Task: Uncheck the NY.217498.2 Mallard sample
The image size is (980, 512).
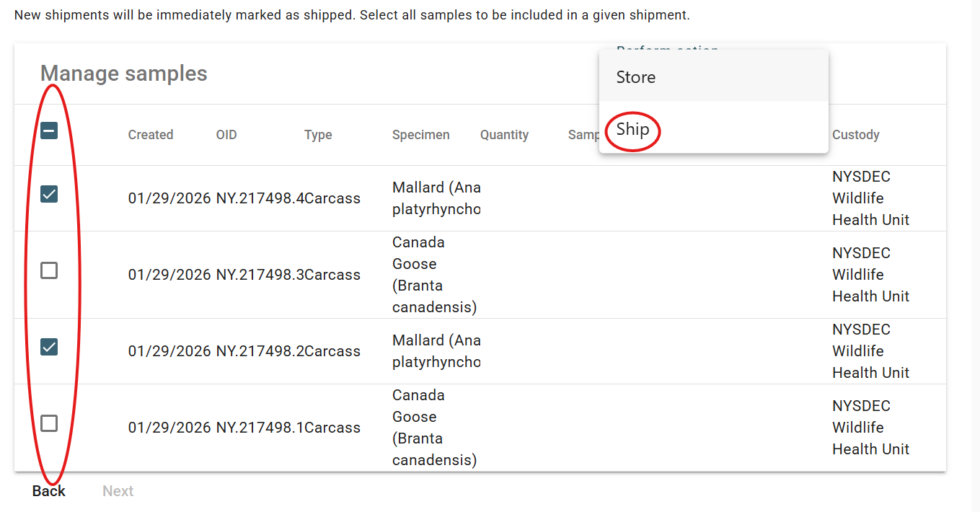Action: (49, 347)
